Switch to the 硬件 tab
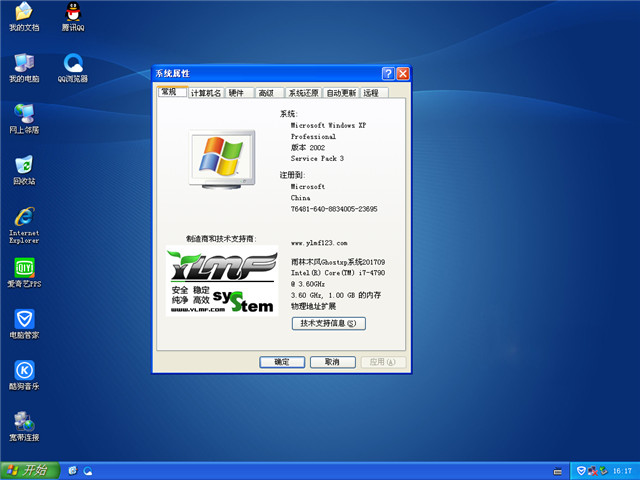 [x=240, y=93]
